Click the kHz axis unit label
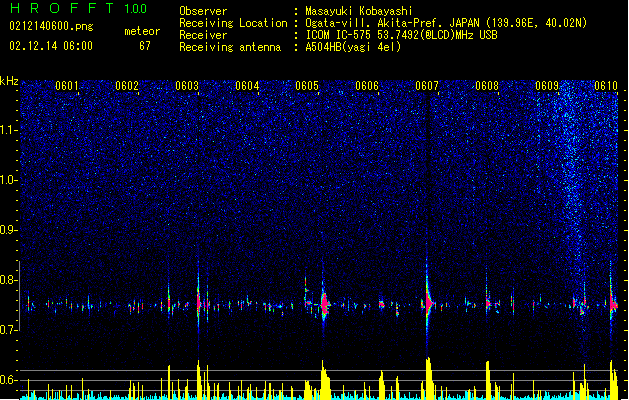 (9, 81)
